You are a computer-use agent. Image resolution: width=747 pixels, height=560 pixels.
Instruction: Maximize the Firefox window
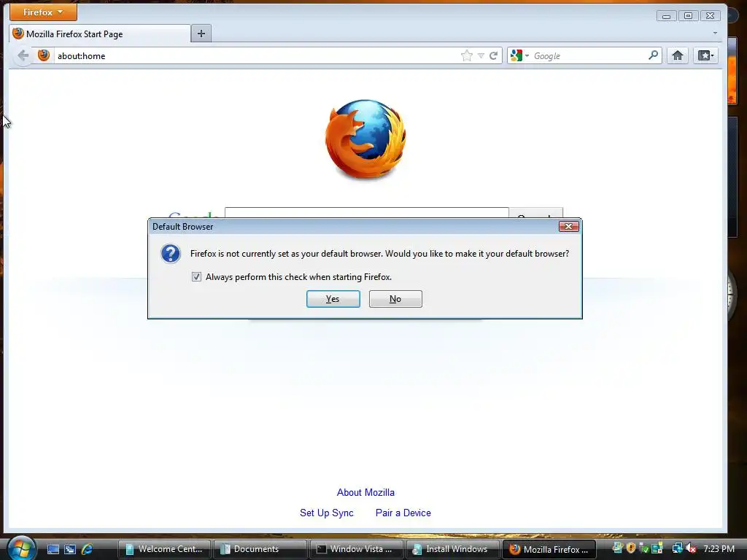(x=688, y=16)
